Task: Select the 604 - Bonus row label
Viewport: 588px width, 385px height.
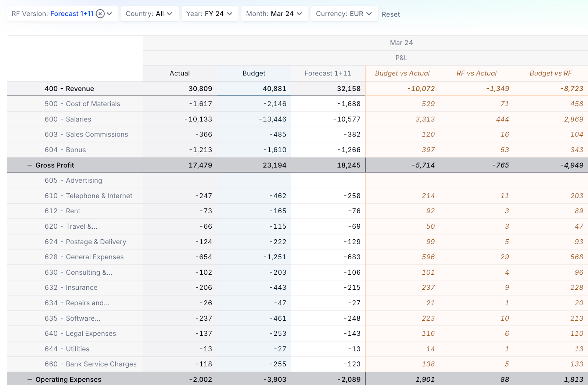Action: [65, 150]
